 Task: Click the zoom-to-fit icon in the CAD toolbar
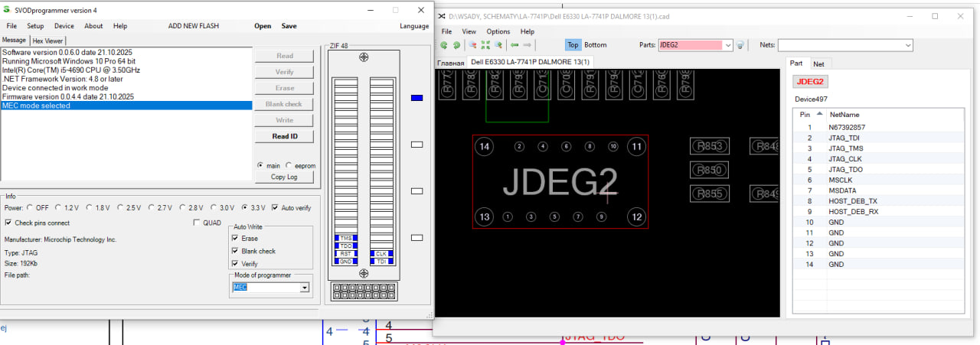point(485,45)
